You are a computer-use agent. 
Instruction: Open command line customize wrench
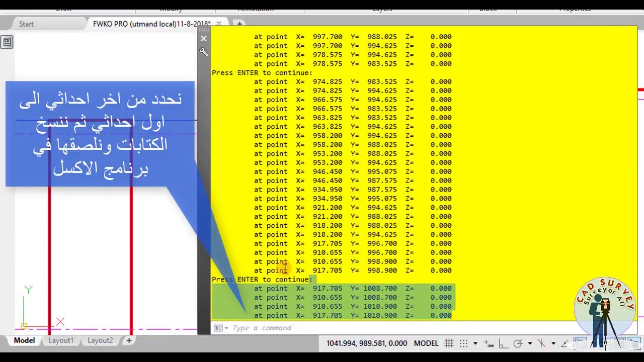(203, 52)
